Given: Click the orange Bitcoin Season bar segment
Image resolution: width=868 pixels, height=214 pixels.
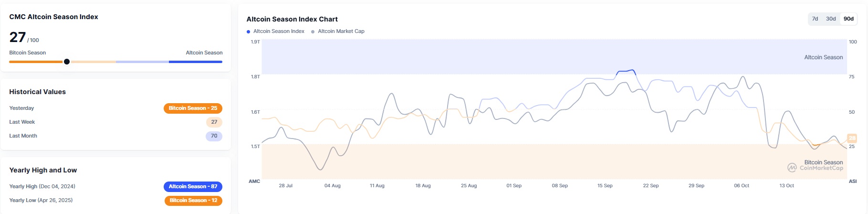Looking at the screenshot, I should (x=36, y=62).
